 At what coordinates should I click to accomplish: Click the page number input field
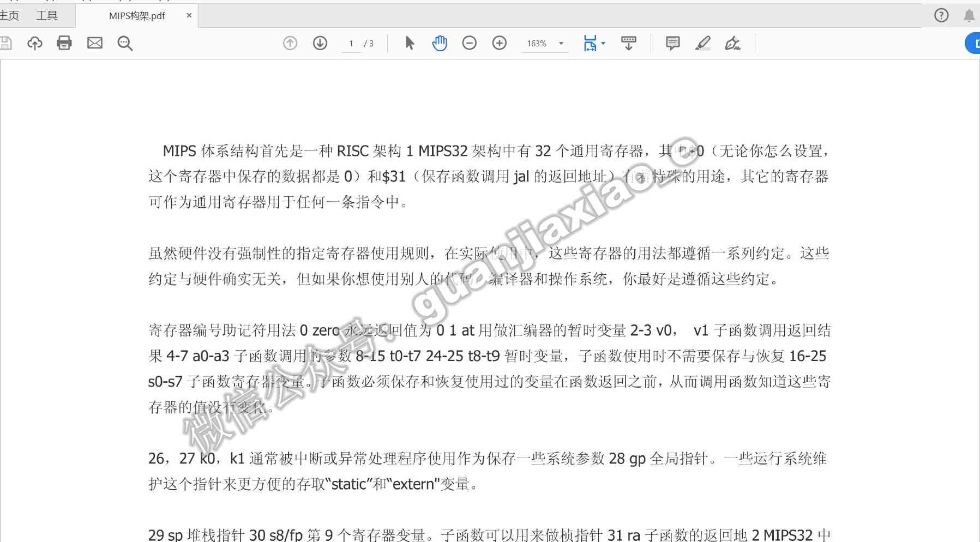(x=351, y=44)
